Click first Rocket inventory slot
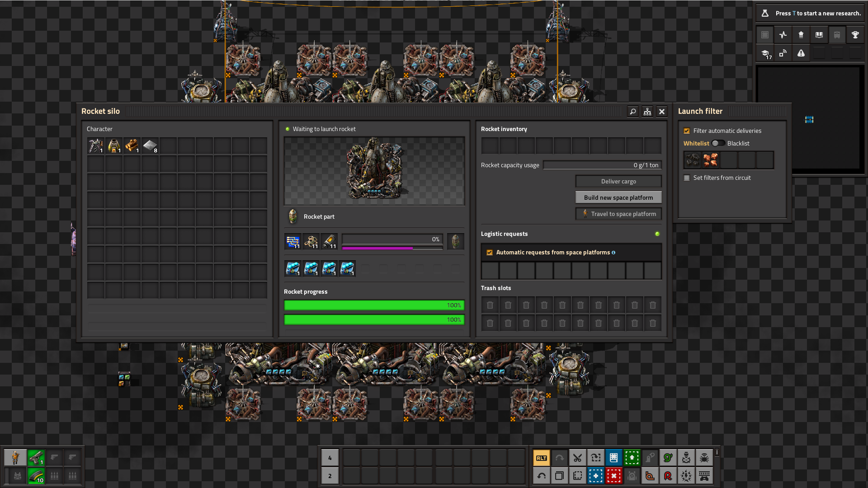This screenshot has height=488, width=868. click(490, 146)
